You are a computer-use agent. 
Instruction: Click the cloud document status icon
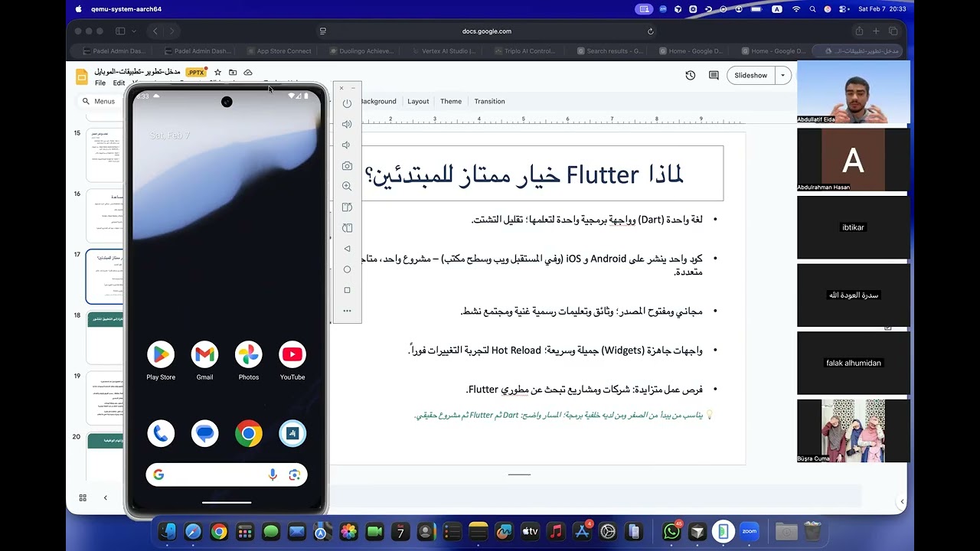coord(248,72)
